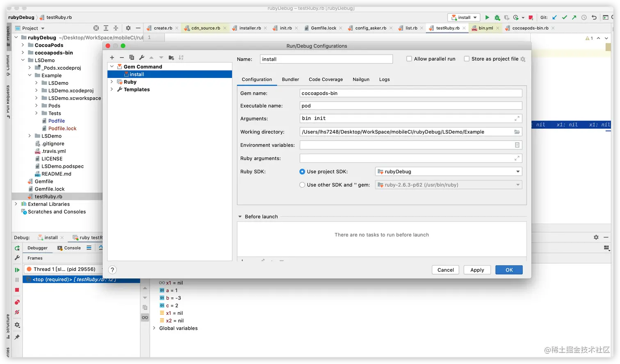Screen dimensions: 620x364
Task: Enable Store as project file
Action: click(x=467, y=59)
